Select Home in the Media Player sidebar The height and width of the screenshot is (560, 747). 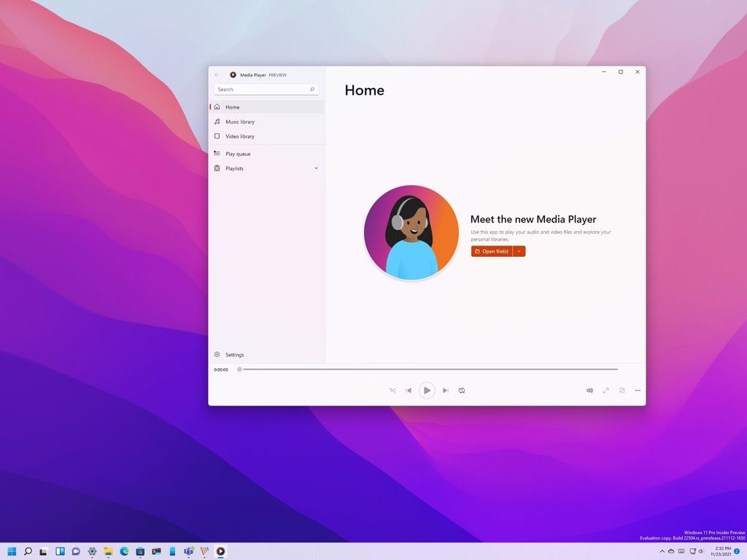[x=232, y=106]
